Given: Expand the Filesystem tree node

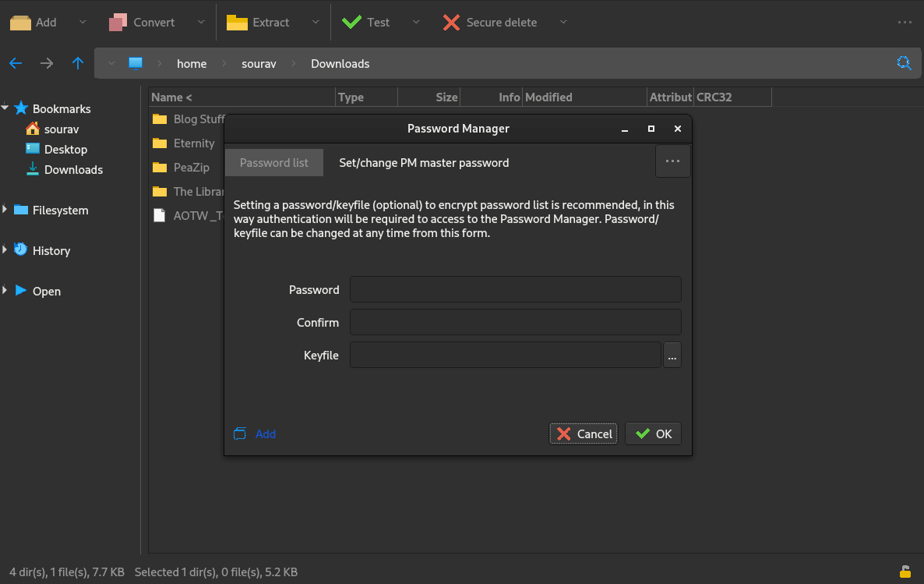Looking at the screenshot, I should click(x=5, y=210).
